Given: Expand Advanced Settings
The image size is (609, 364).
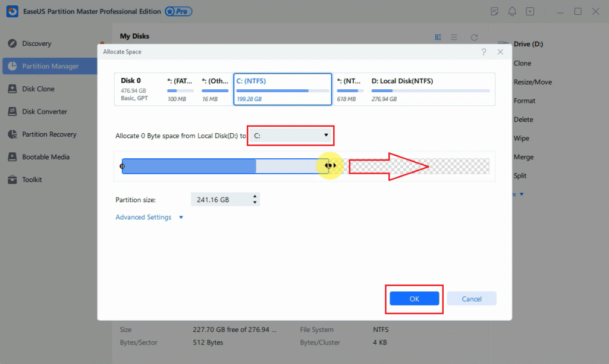Looking at the screenshot, I should [x=149, y=217].
